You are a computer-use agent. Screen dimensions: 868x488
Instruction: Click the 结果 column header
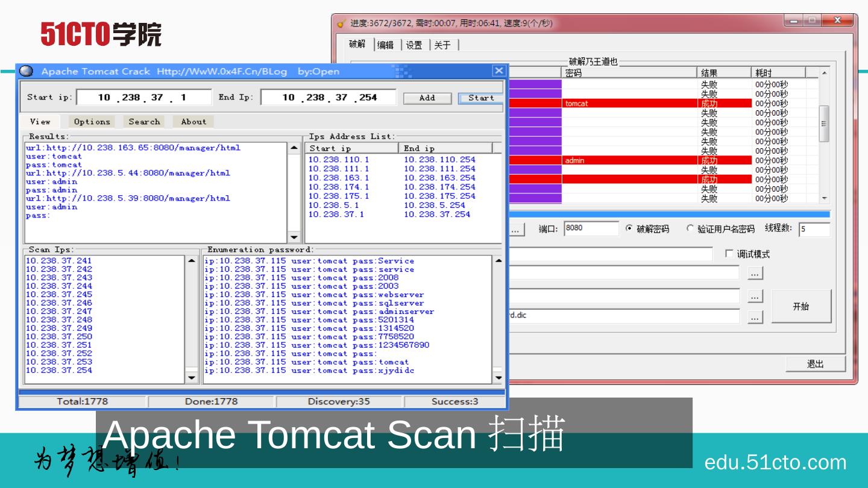click(725, 73)
